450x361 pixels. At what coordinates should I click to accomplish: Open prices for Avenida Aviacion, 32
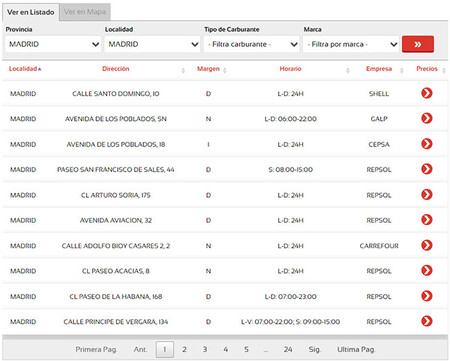(x=427, y=220)
